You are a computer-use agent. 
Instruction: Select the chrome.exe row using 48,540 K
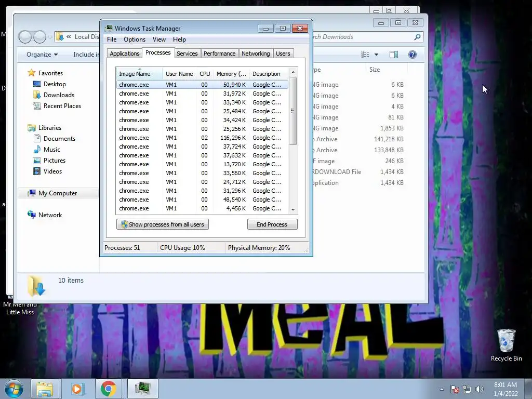[202, 199]
